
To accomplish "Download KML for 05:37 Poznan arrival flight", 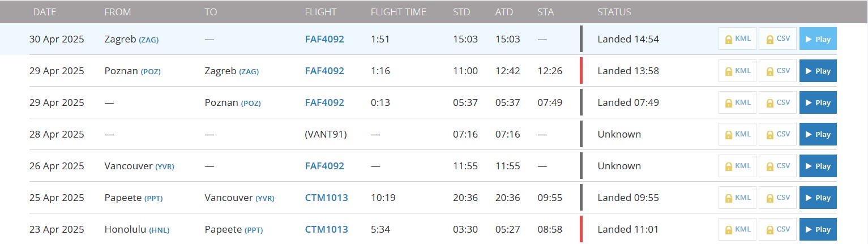I will [737, 102].
